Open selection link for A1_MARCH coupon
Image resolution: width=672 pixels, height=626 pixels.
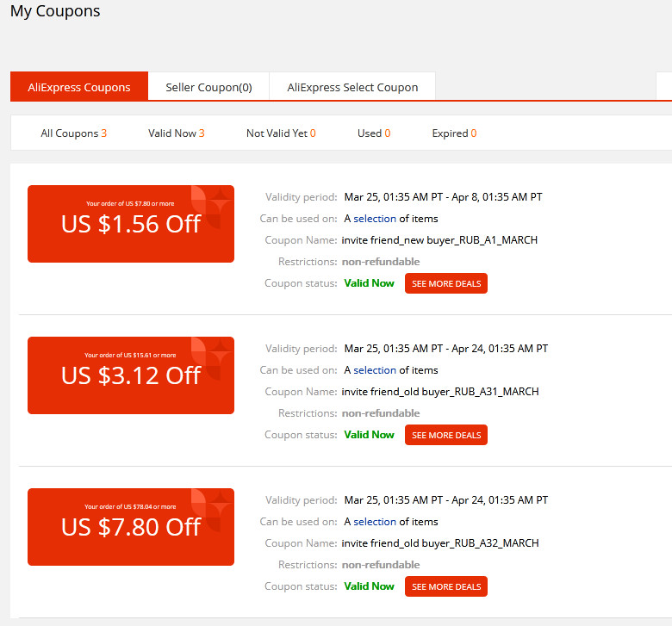[x=375, y=219]
